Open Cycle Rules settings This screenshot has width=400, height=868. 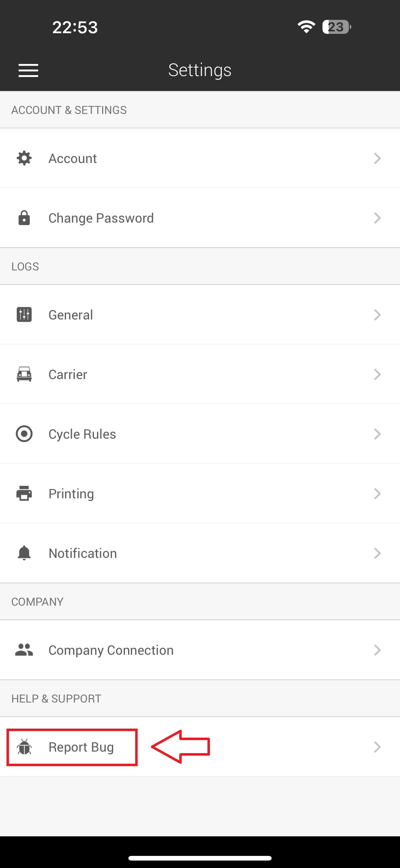pos(82,434)
